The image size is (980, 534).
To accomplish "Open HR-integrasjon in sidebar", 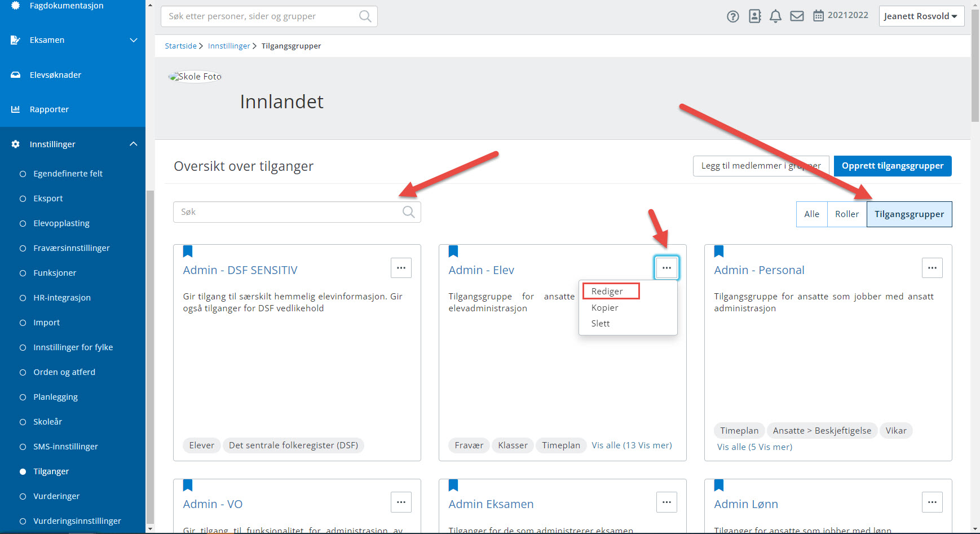I will pos(62,298).
